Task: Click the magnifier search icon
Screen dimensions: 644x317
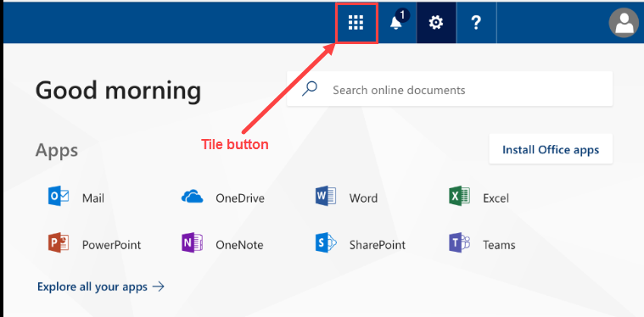Action: coord(309,89)
